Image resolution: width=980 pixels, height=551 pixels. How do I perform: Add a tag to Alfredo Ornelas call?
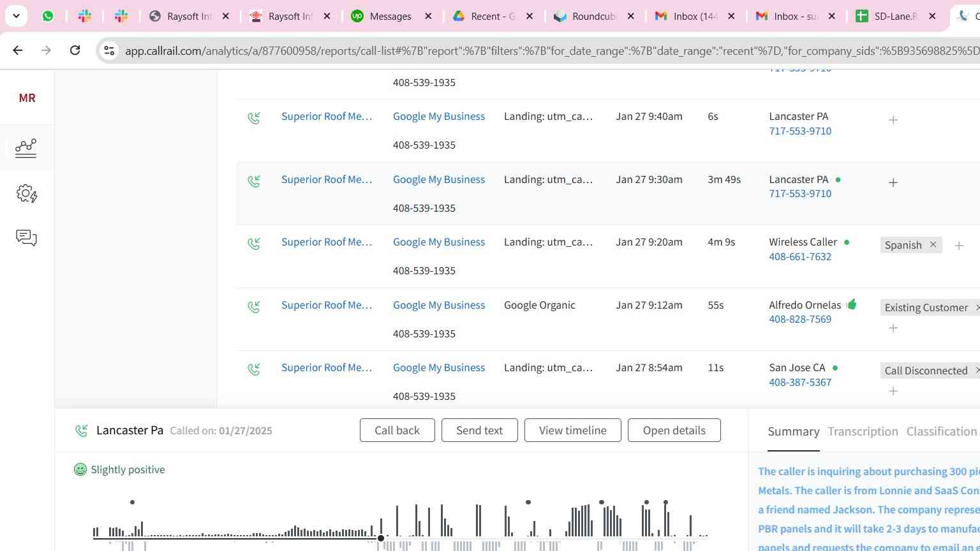coord(893,328)
